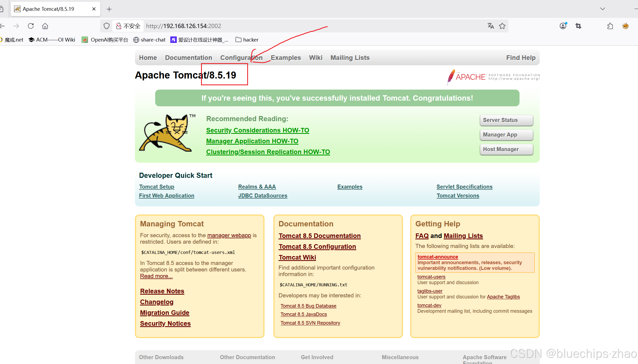Screen dimensions: 638x364
Task: Bookmark page with star icon
Action: click(x=502, y=26)
